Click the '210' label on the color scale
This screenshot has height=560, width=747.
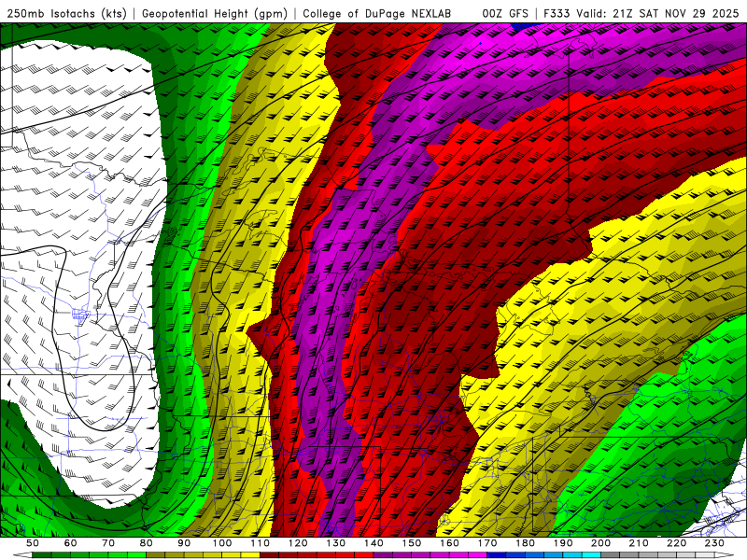point(639,543)
